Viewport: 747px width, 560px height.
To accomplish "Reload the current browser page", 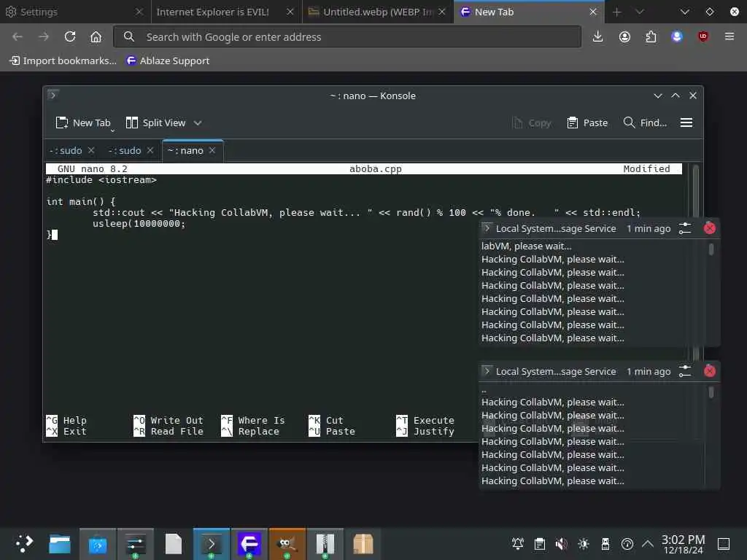I will coord(70,36).
